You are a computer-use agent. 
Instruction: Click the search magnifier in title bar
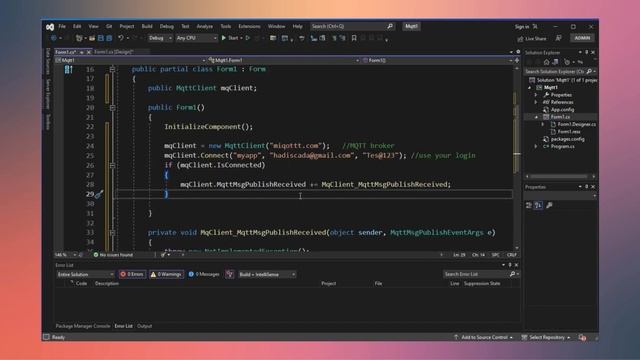pos(390,26)
